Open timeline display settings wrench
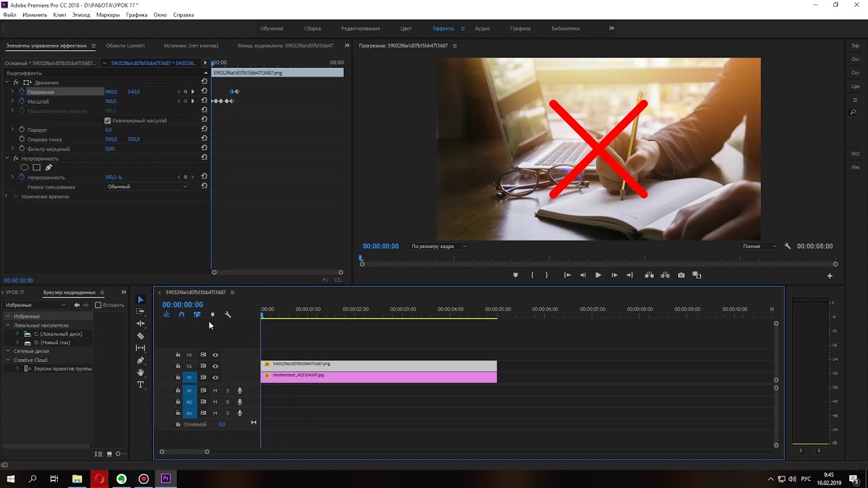Viewport: 868px width, 488px height. (228, 314)
